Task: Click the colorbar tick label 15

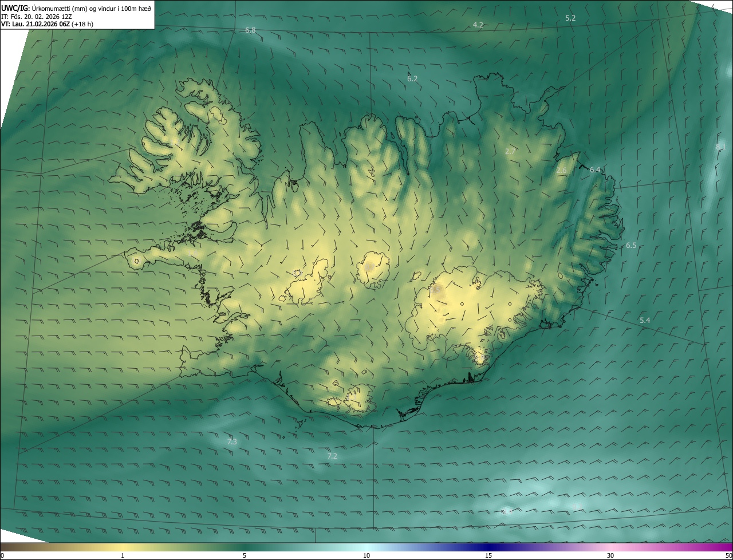Action: [x=488, y=555]
